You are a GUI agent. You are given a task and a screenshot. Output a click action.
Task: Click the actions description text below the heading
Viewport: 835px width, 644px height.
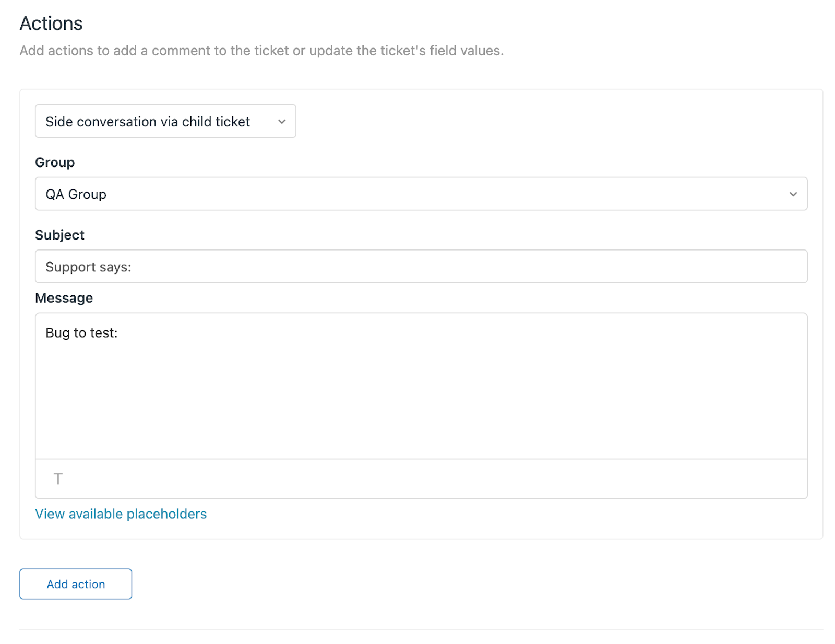[261, 51]
